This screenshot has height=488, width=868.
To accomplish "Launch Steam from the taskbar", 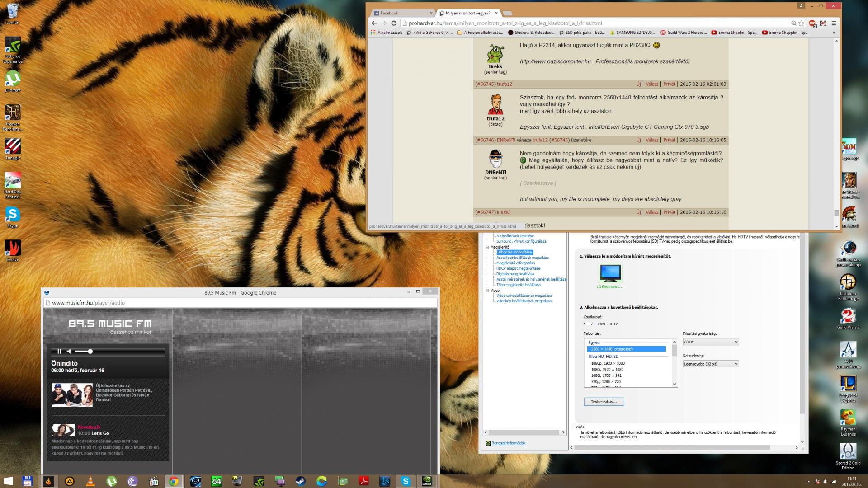I will click(300, 481).
